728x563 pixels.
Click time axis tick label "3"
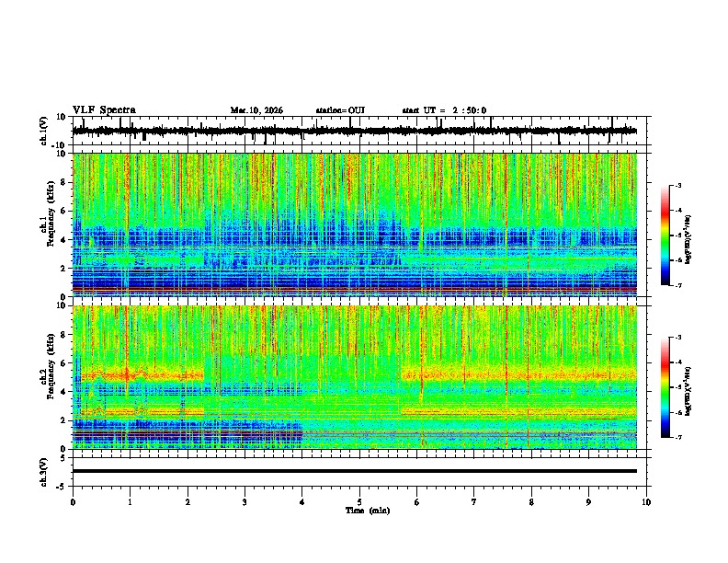tap(245, 502)
